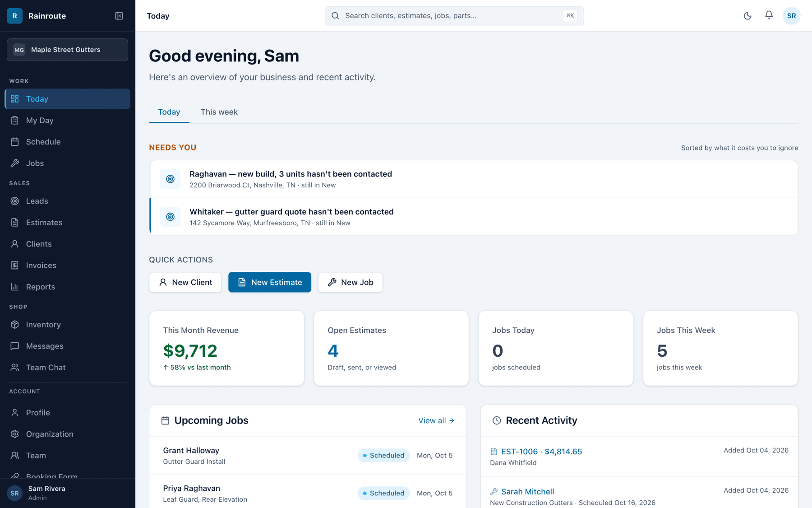Open My Day clipboard icon

point(15,120)
